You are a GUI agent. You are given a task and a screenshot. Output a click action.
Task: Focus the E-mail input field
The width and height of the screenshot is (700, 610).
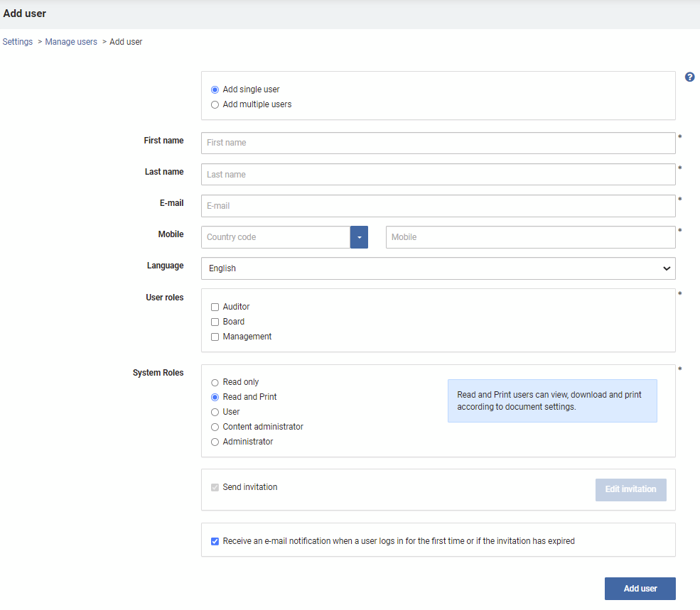(x=438, y=206)
